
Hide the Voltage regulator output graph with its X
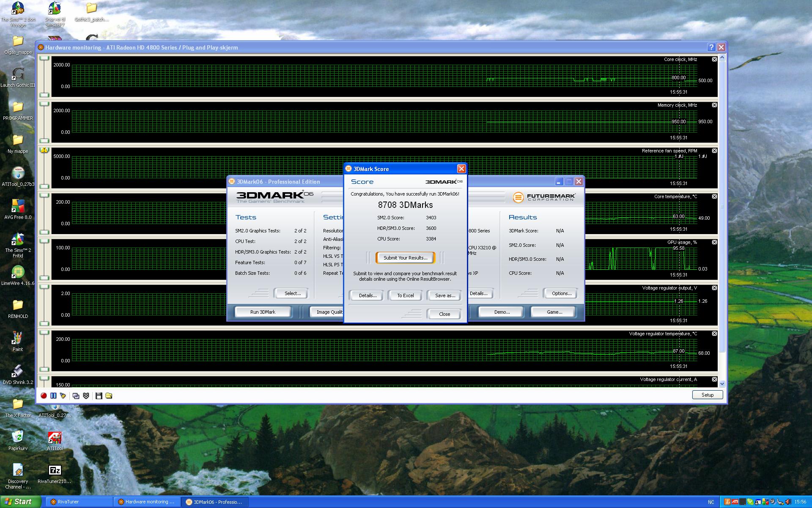(x=714, y=288)
